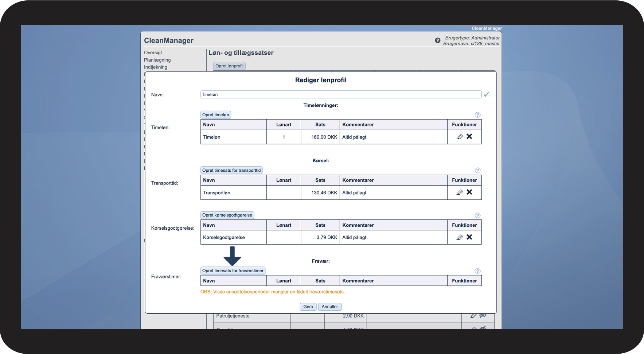Viewport: 644px width, 354px height.
Task: Save the wage profile with Gem
Action: point(308,307)
